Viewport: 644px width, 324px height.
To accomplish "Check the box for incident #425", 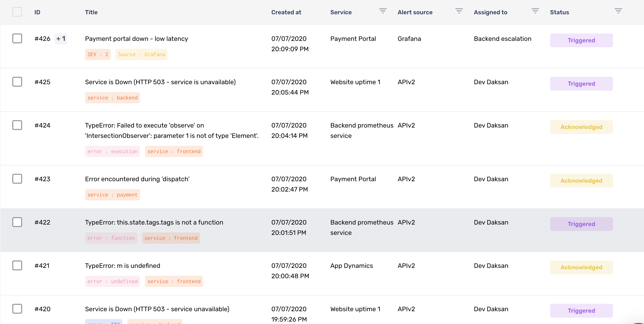I will click(17, 82).
